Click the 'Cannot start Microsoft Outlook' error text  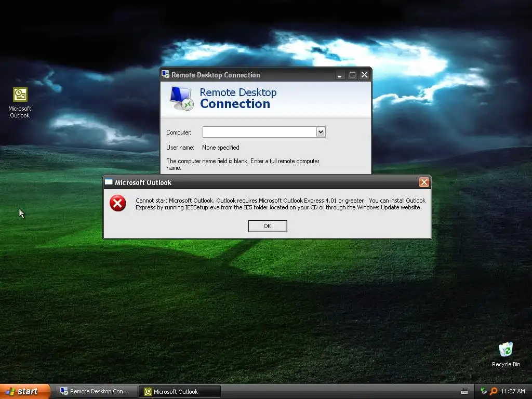pos(280,204)
